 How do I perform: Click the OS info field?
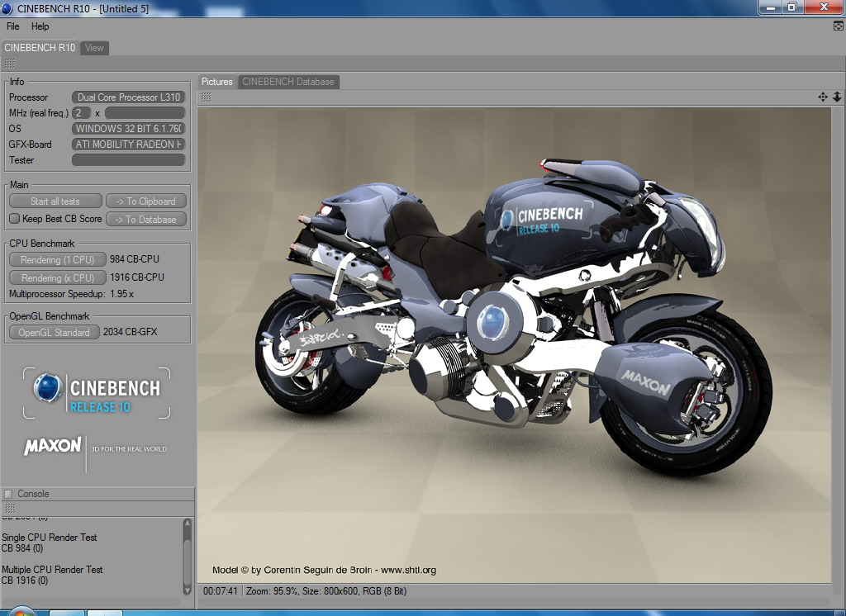point(128,128)
